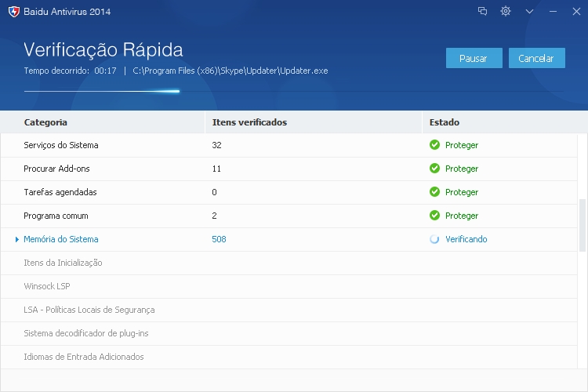This screenshot has width=588, height=392.
Task: Close the Baidu Antivirus window
Action: (576, 12)
